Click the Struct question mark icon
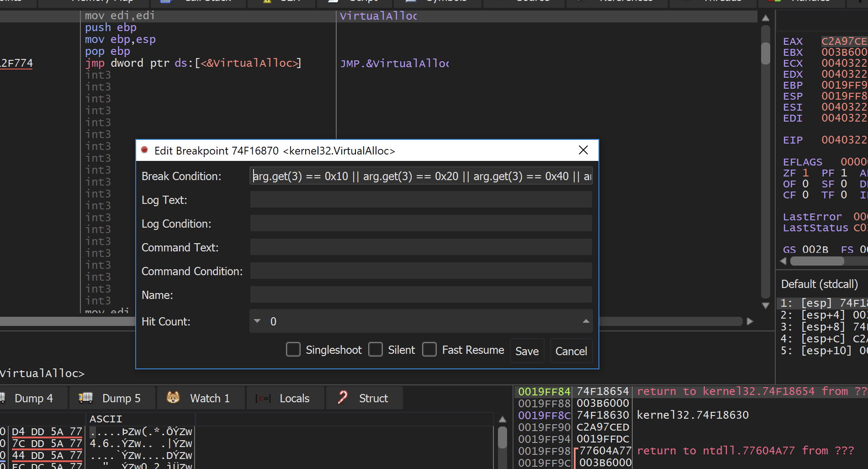This screenshot has width=868, height=469. pos(343,398)
